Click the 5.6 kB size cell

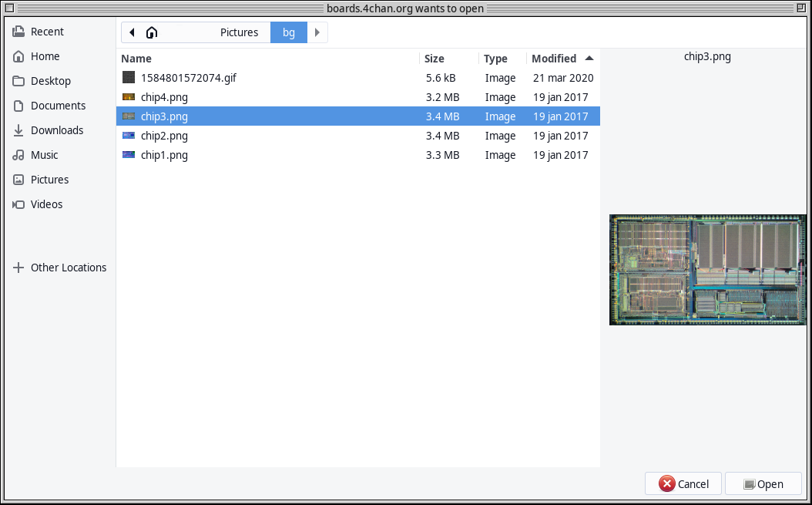click(x=441, y=78)
